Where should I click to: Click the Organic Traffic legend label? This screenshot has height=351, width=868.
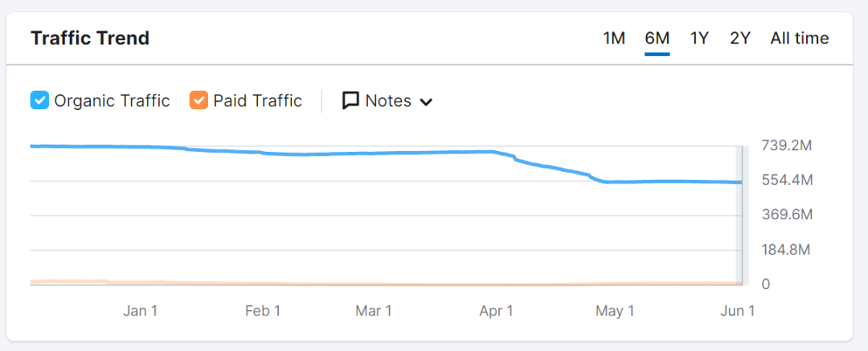coord(112,100)
